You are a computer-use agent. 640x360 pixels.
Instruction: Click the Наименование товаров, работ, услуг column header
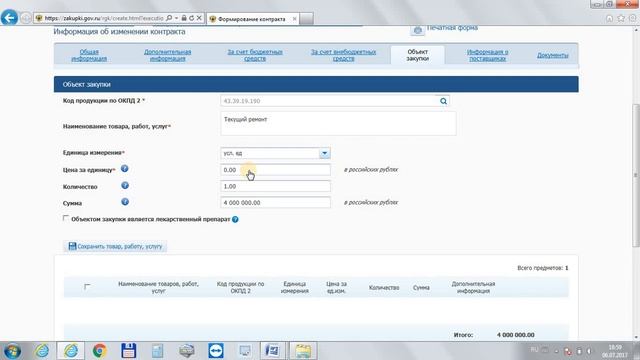(x=158, y=287)
